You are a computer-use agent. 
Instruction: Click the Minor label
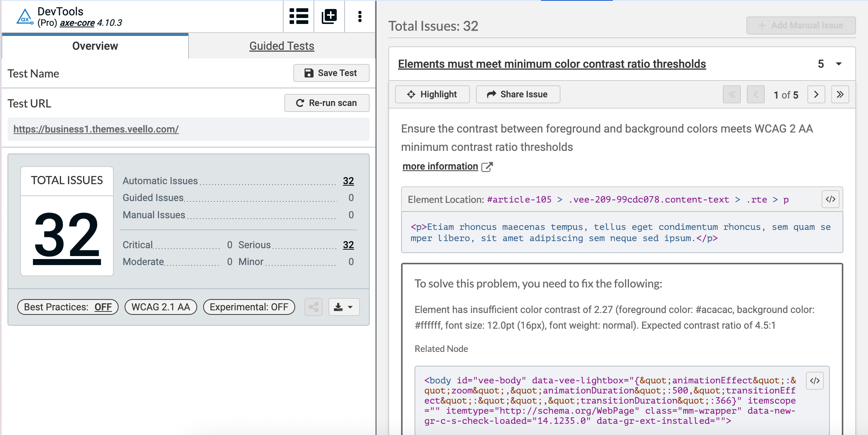(251, 262)
